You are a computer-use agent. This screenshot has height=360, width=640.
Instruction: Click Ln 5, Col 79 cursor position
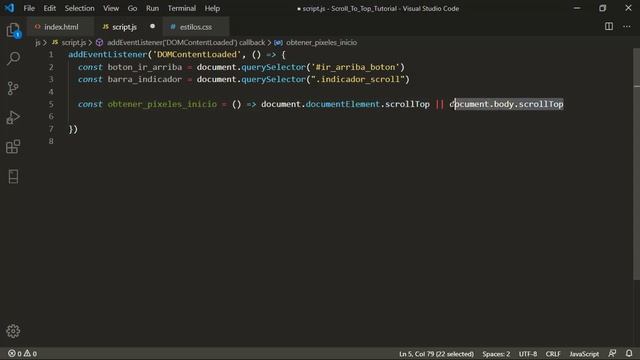[436, 354]
